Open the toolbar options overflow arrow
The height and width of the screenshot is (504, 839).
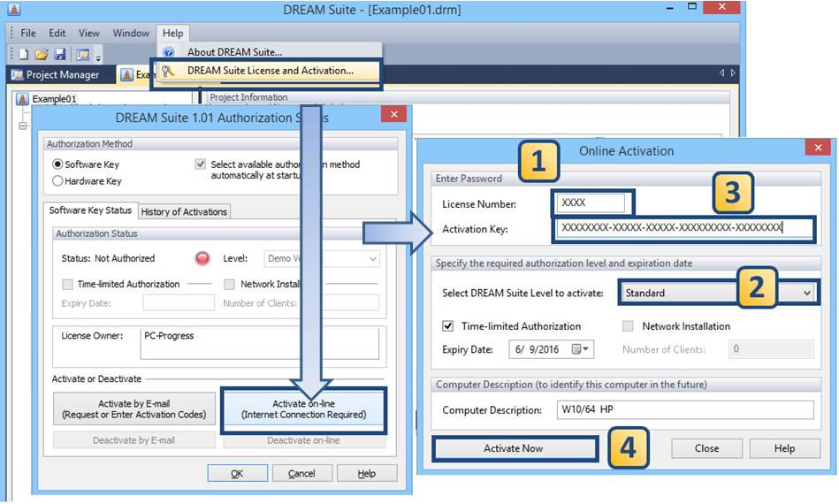(98, 57)
